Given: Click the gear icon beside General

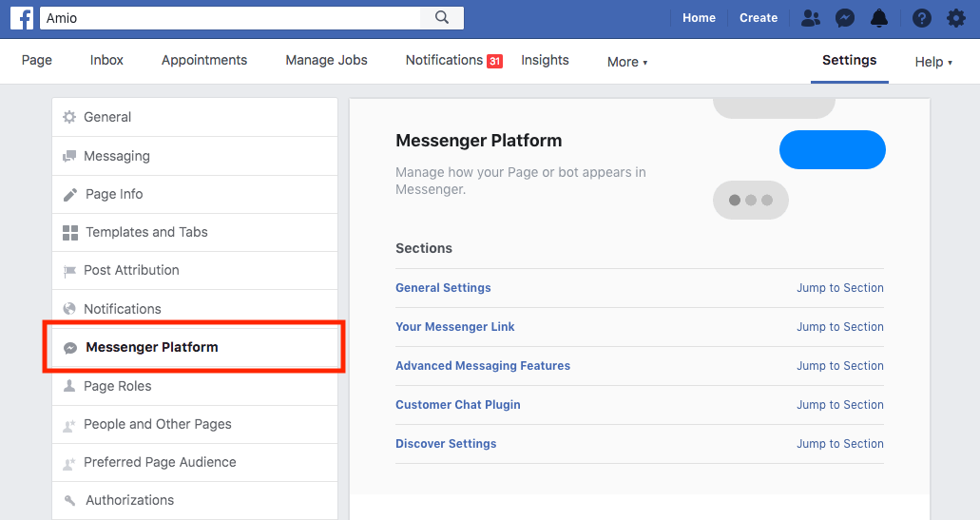Looking at the screenshot, I should coord(69,117).
